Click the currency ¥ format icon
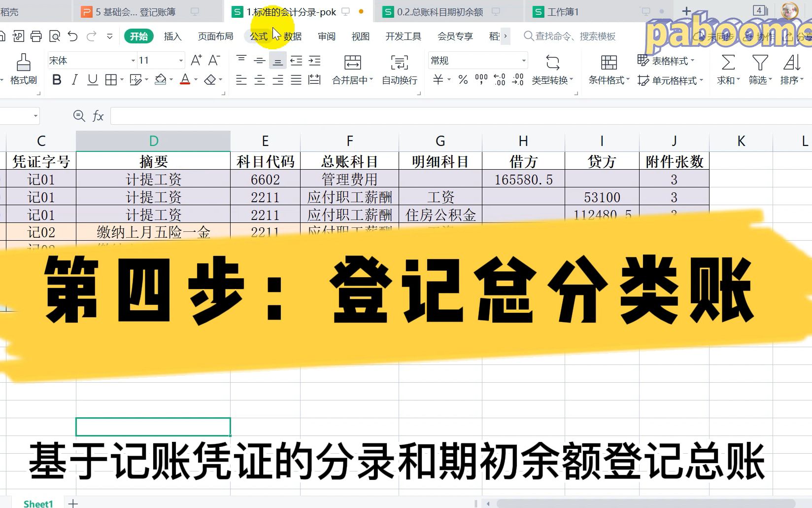 pos(438,80)
